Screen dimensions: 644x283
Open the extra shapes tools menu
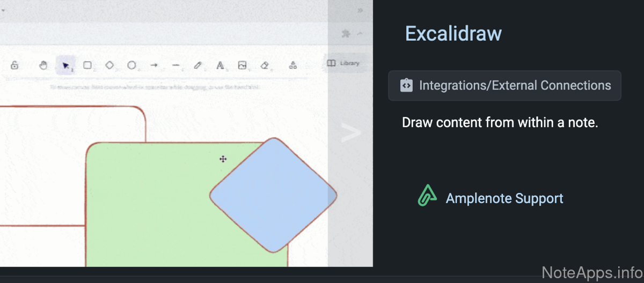pyautogui.click(x=293, y=65)
